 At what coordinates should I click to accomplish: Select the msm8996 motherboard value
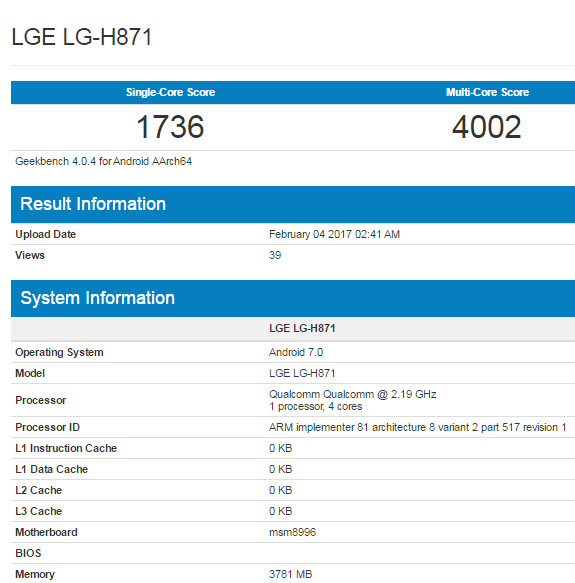coord(292,532)
